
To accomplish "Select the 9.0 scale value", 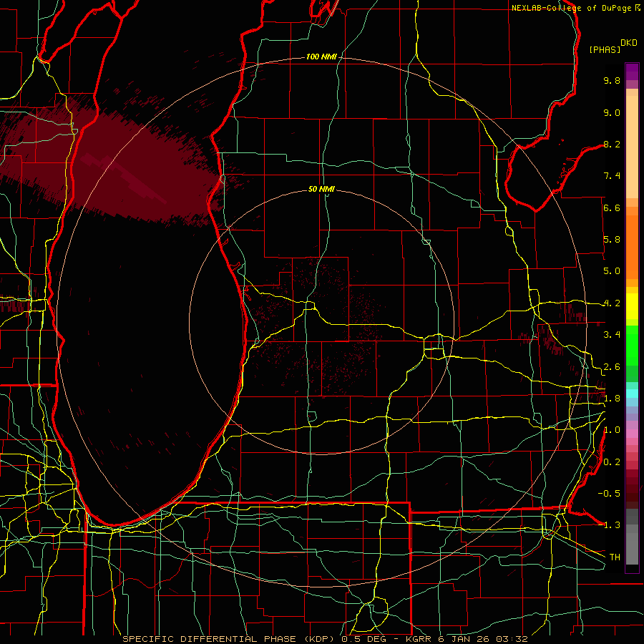I will [x=612, y=112].
